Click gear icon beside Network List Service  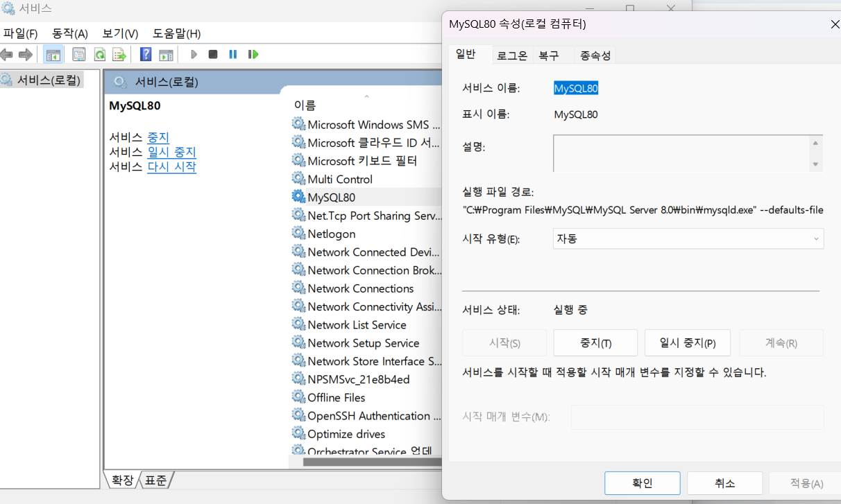[298, 324]
